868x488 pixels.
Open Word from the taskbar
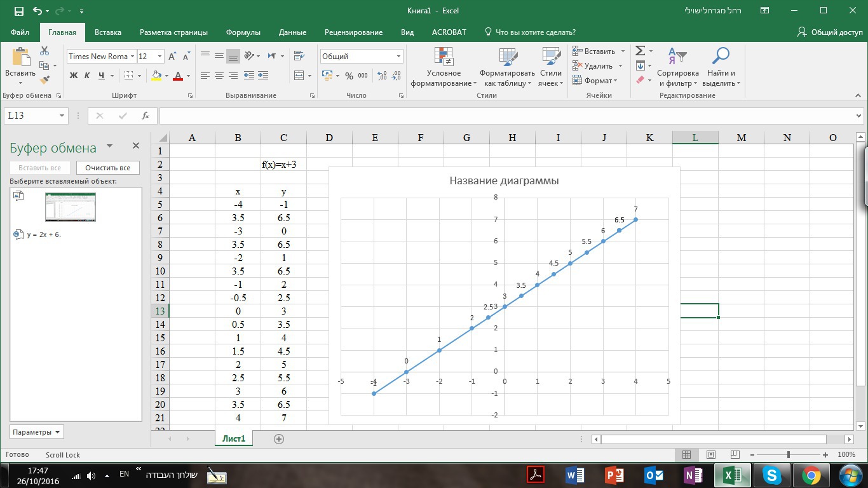click(574, 475)
